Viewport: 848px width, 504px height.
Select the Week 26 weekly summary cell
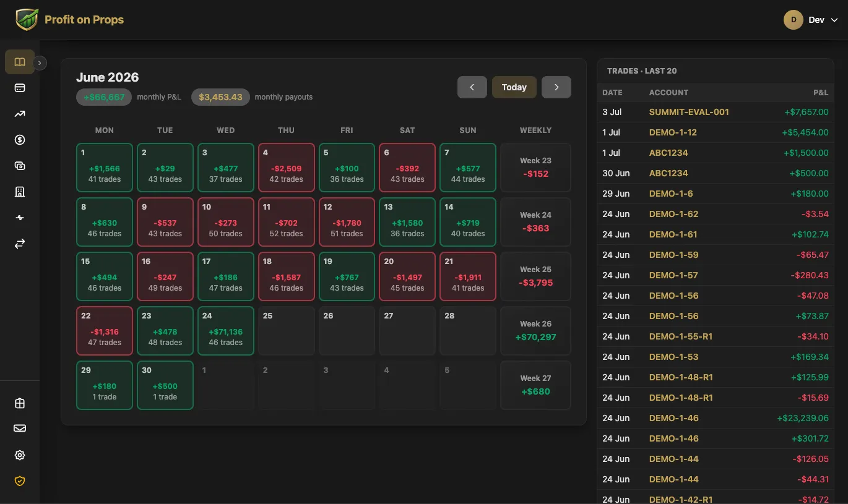click(535, 331)
